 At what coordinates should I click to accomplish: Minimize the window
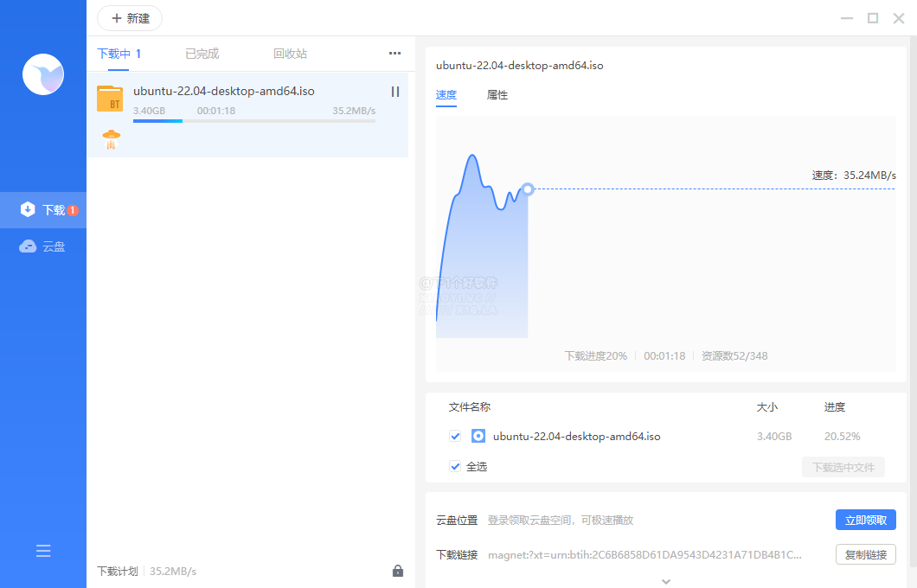(x=847, y=18)
